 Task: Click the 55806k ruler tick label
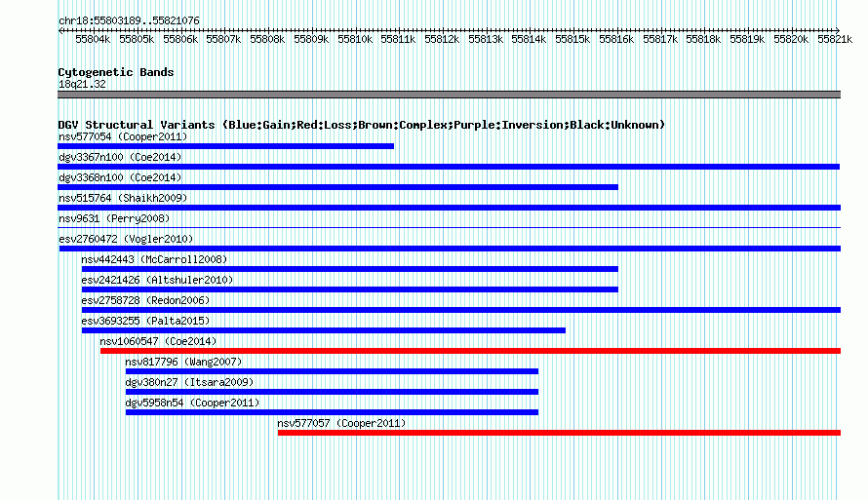[x=180, y=39]
